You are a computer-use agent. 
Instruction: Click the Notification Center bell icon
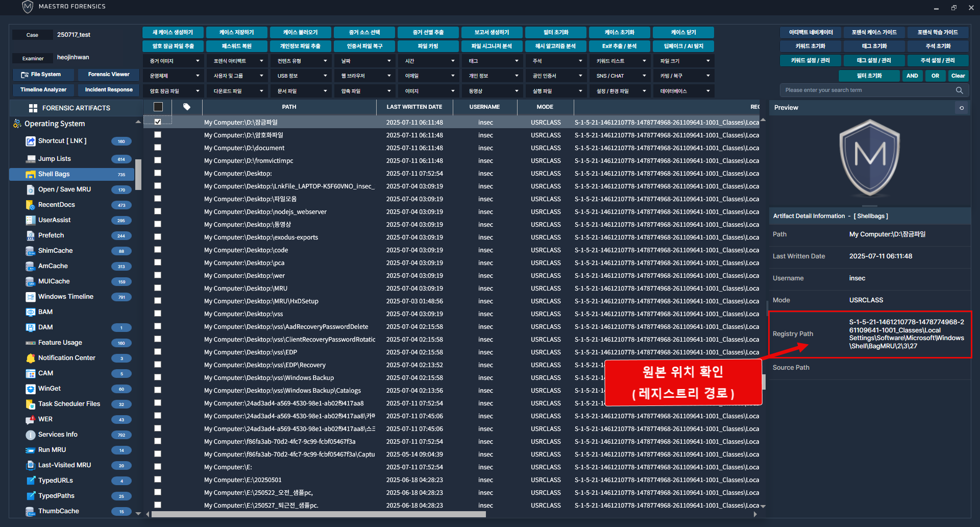point(30,358)
